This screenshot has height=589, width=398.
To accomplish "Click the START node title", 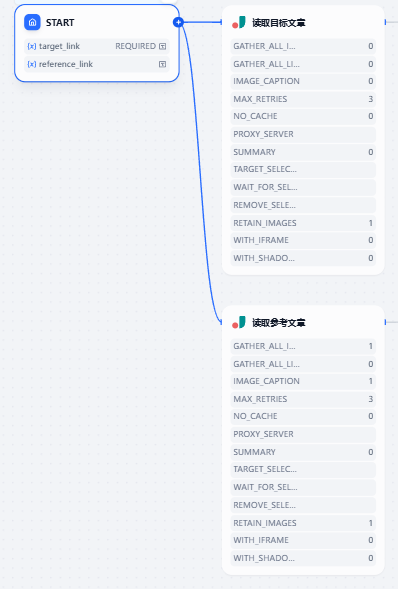I will [x=60, y=23].
